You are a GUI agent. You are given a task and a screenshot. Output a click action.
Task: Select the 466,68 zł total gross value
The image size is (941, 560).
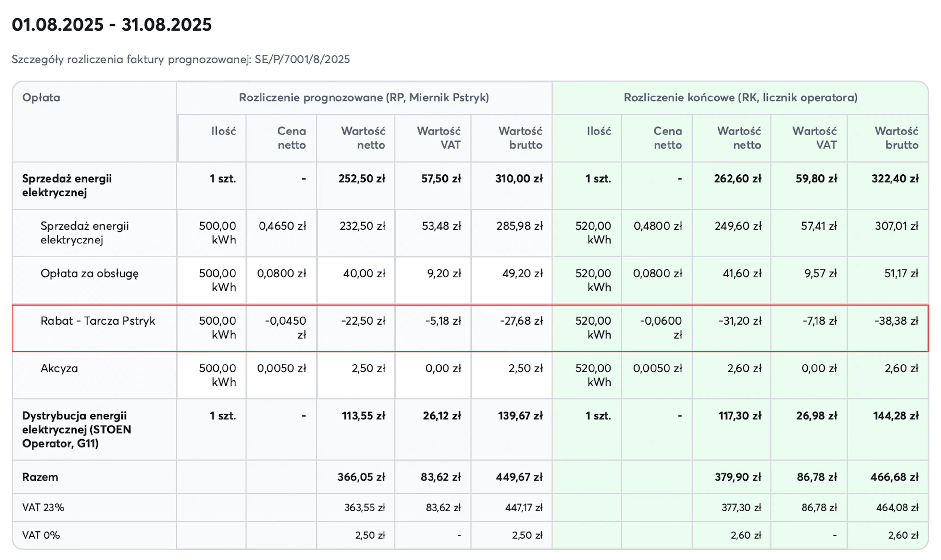[894, 477]
